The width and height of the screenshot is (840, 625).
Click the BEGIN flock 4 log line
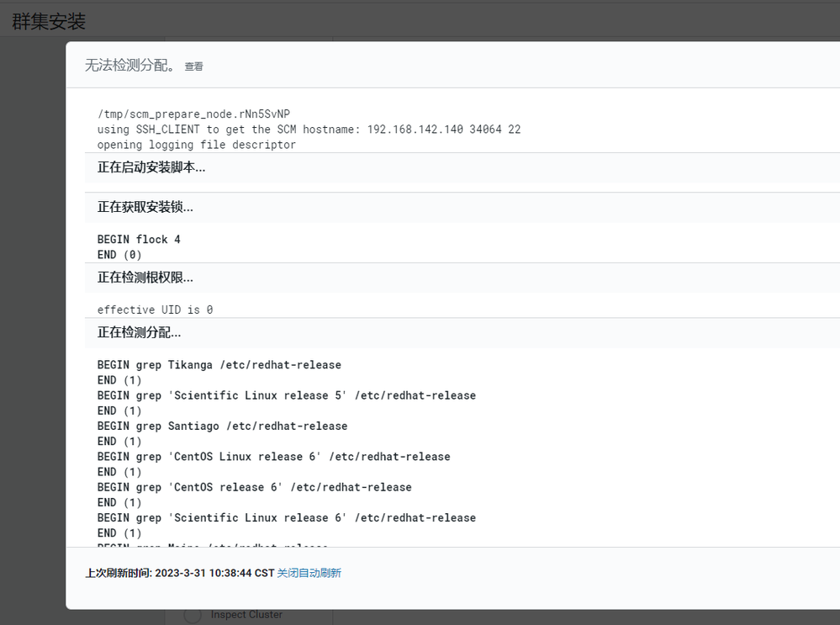pyautogui.click(x=139, y=240)
